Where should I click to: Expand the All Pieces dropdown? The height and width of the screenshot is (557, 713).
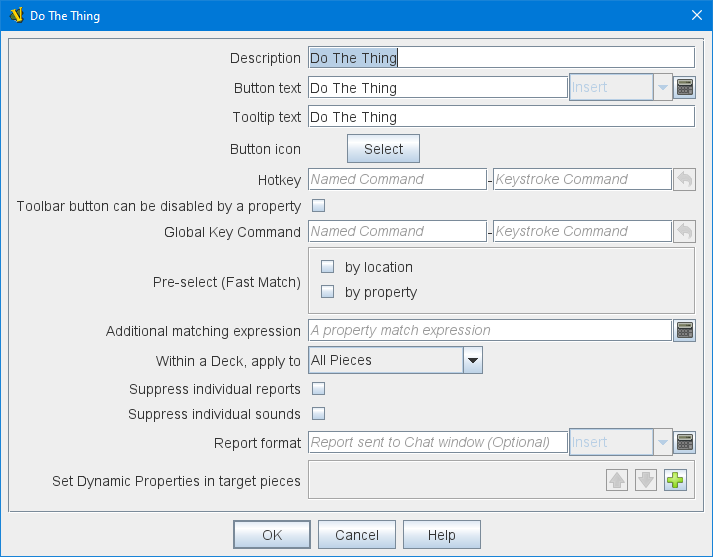click(472, 360)
